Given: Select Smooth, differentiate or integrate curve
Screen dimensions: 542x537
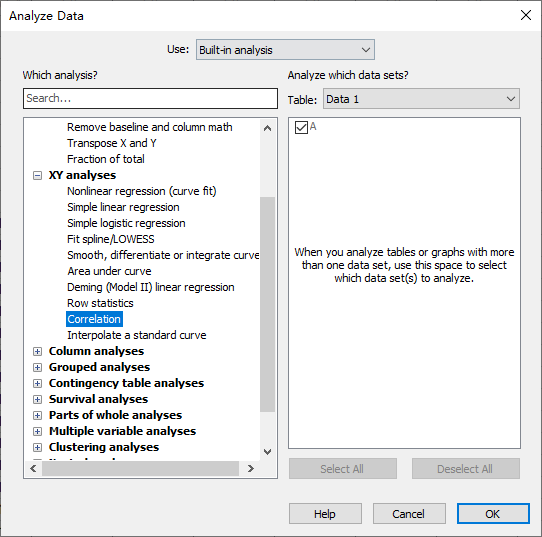Looking at the screenshot, I should pos(163,255).
